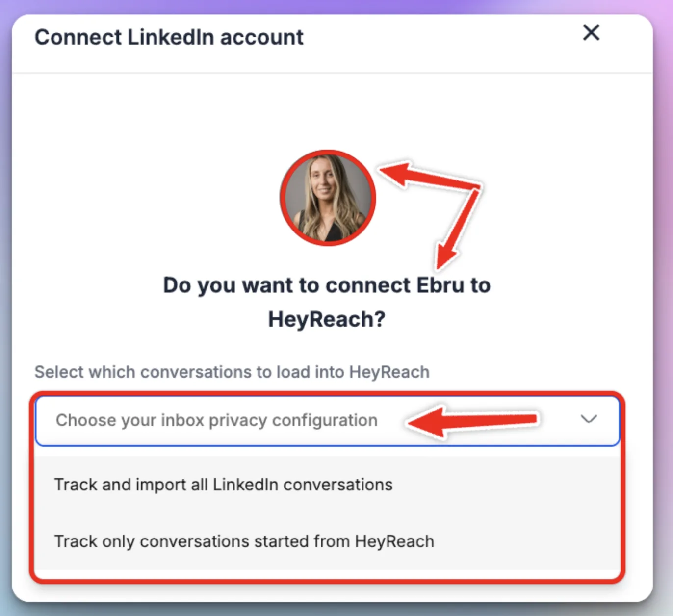Click the blank dialog area left of the profile photo
The width and height of the screenshot is (673, 616).
click(147, 196)
